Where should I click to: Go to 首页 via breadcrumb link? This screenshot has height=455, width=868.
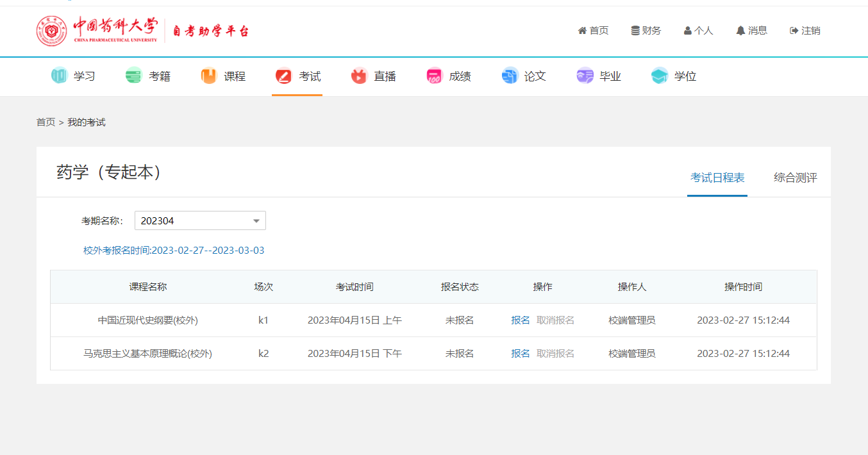tap(46, 122)
